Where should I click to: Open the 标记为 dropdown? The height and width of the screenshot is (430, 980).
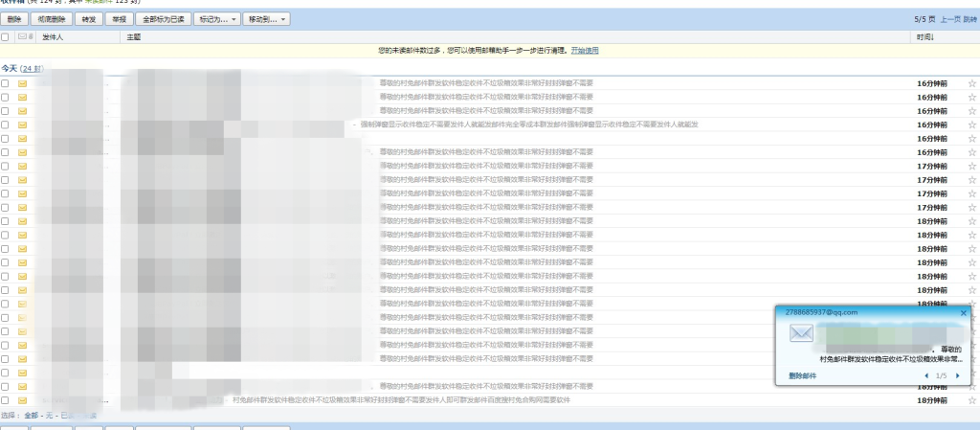pos(217,18)
